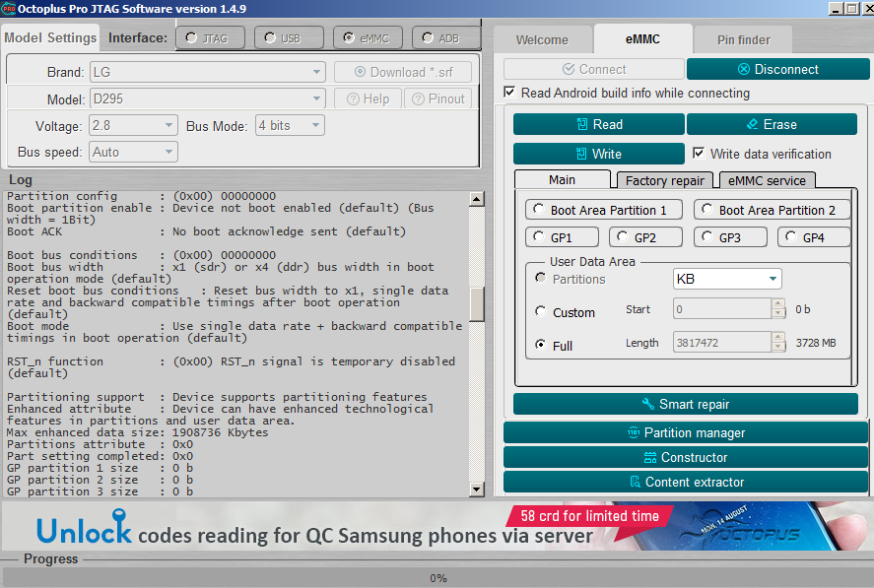Click the Erase button eraser icon
Viewport: 874px width, 588px height.
(x=752, y=124)
